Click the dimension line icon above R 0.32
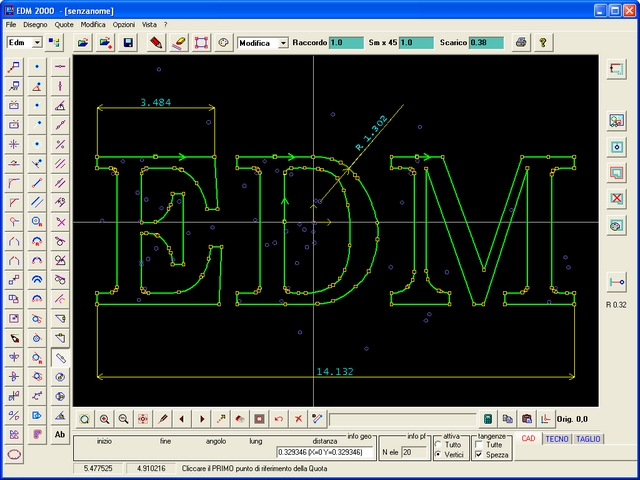 click(616, 282)
